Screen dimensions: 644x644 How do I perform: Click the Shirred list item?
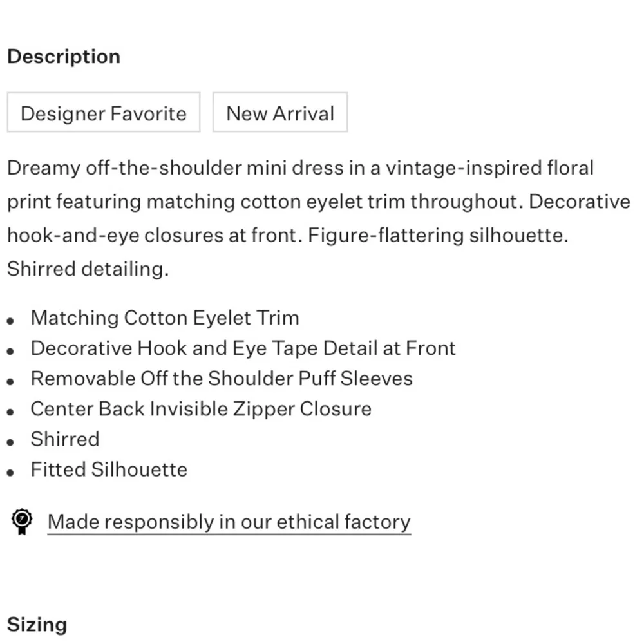click(65, 439)
